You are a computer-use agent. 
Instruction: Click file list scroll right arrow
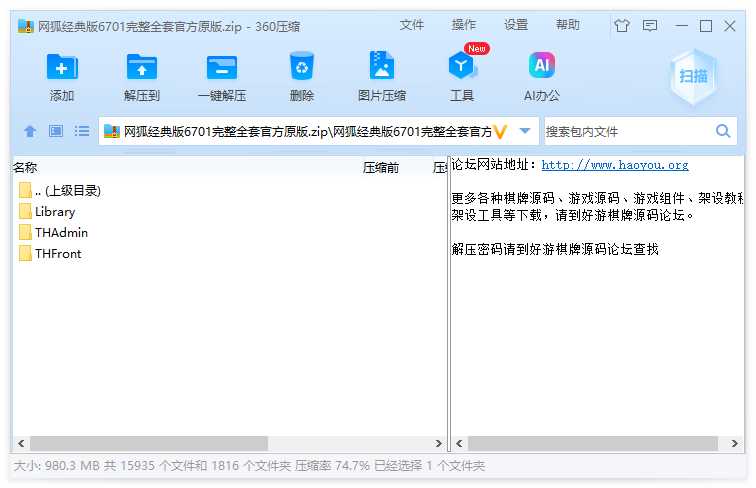click(x=438, y=443)
